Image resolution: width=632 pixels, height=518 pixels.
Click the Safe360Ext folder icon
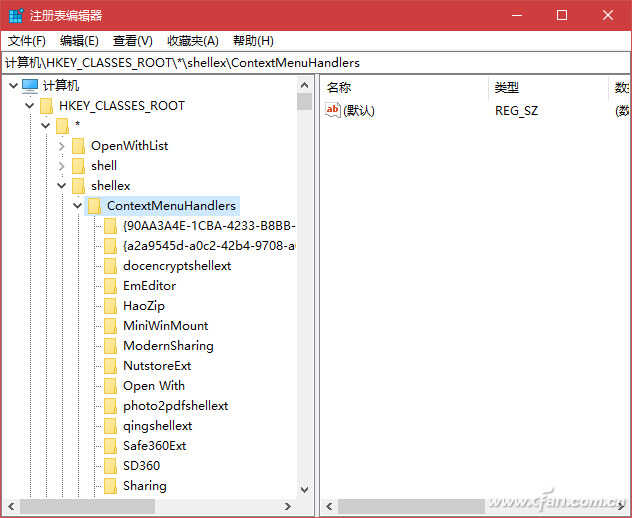110,446
